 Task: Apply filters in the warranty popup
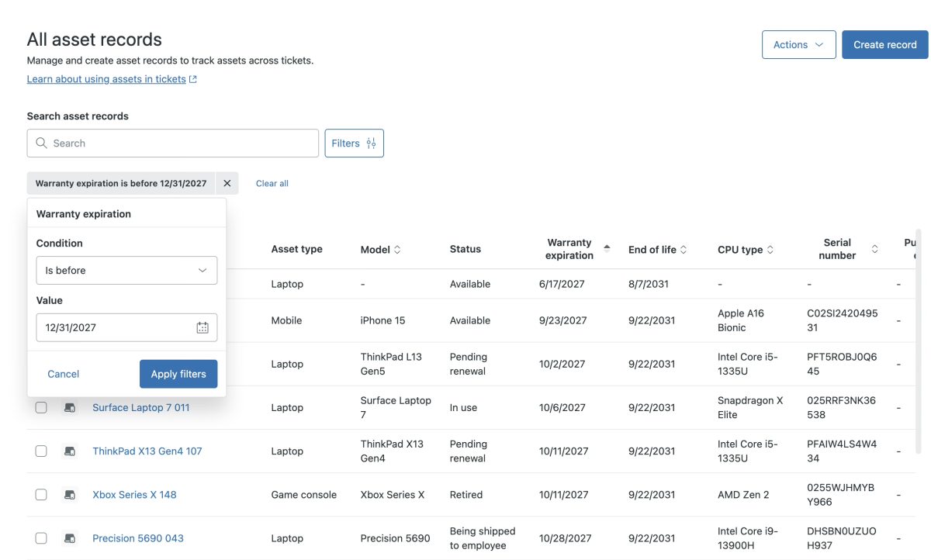[178, 374]
